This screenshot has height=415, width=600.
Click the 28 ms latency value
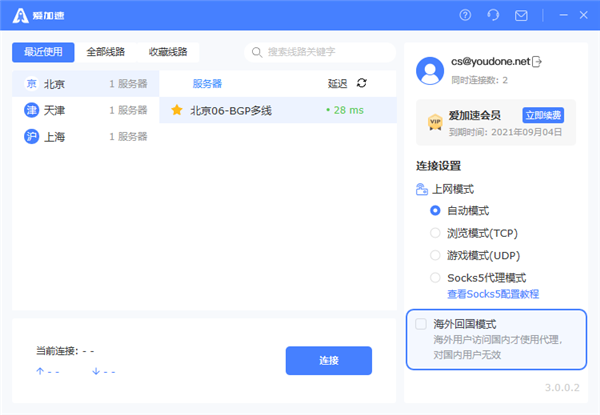(345, 110)
